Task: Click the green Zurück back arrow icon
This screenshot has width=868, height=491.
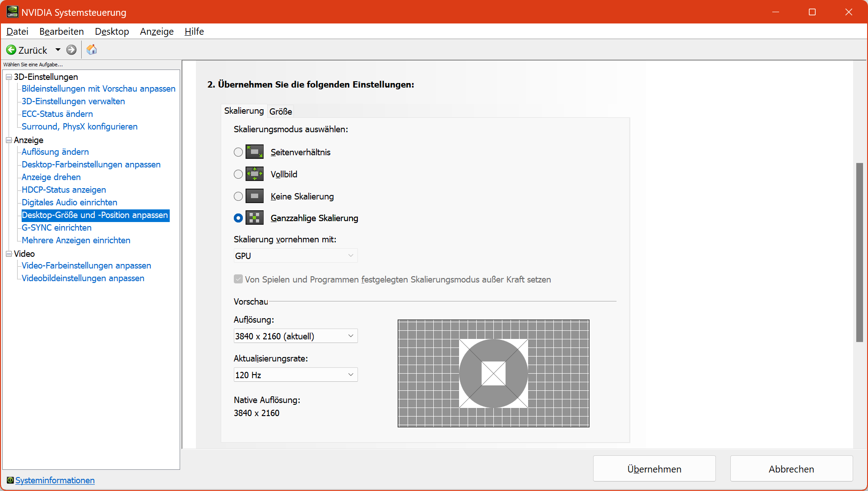Action: (11, 50)
